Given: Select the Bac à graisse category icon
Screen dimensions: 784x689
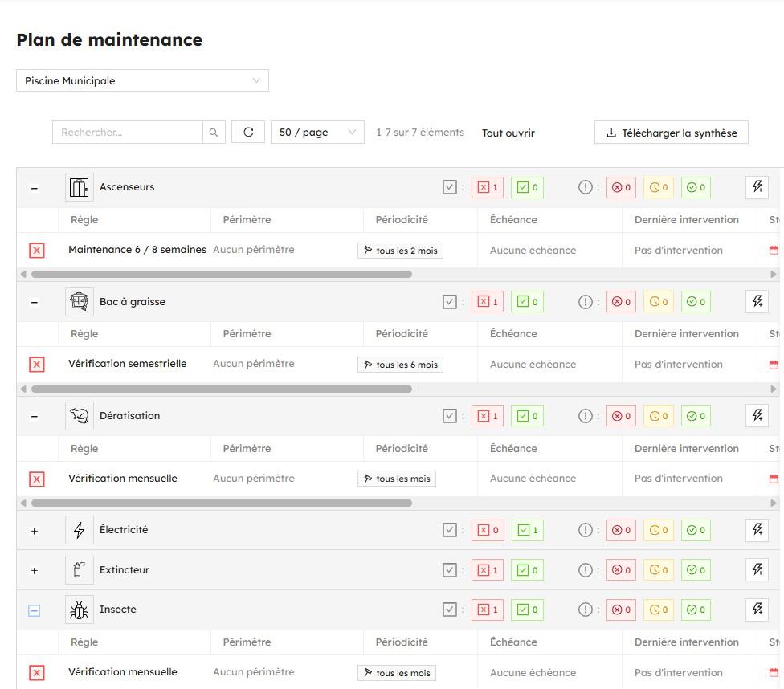Looking at the screenshot, I should [x=78, y=301].
